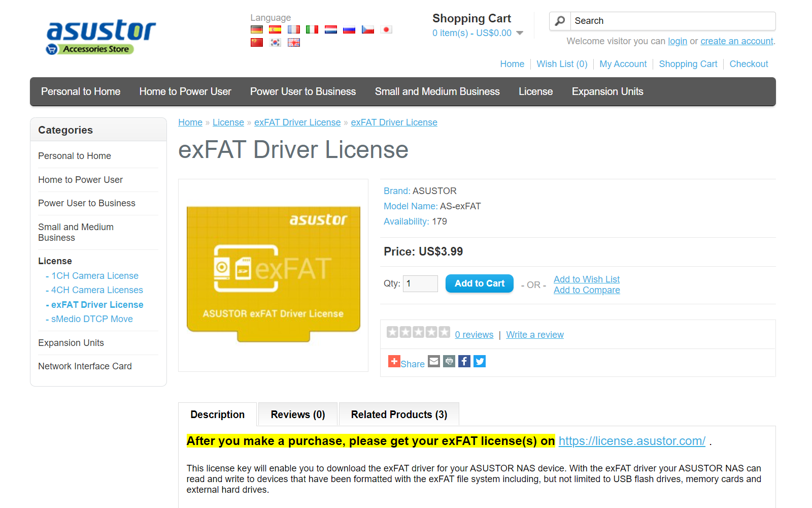Open the exFAT product image thumbnail
The width and height of the screenshot is (812, 508).
coord(274,275)
